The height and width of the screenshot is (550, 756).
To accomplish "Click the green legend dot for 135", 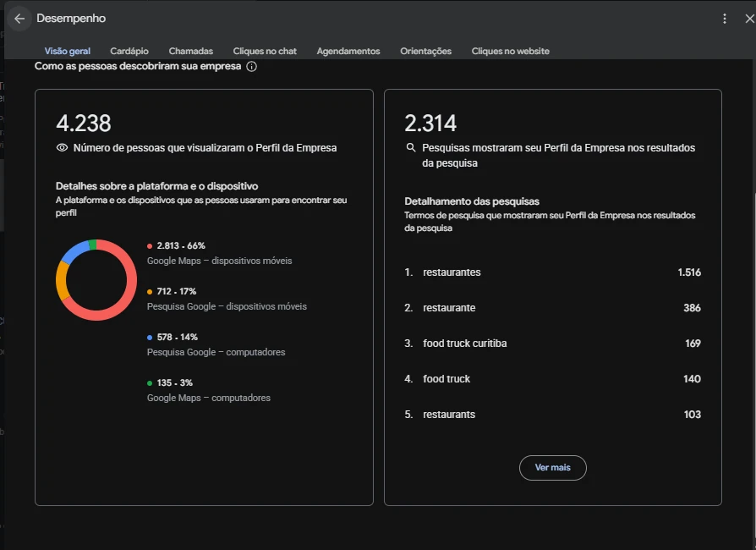I will click(x=150, y=383).
